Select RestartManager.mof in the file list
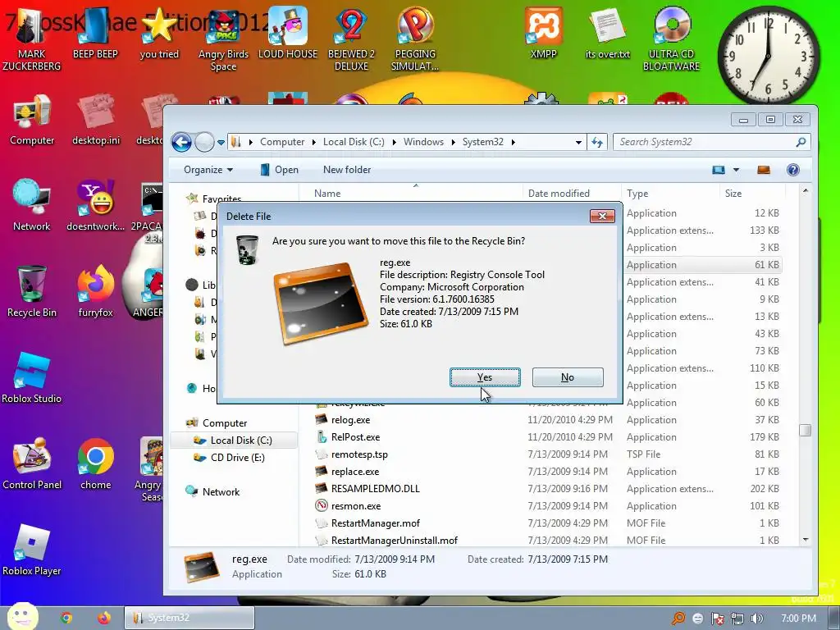840x630 pixels. click(375, 523)
